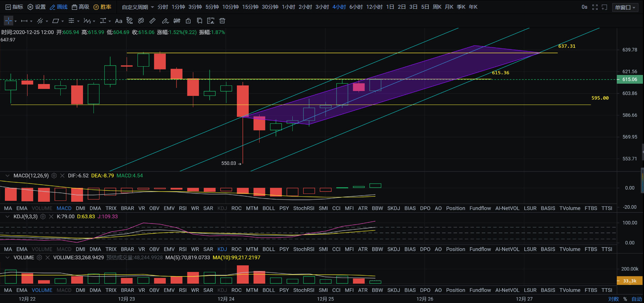Select the parallelogram shape tool

pyautogui.click(x=55, y=21)
